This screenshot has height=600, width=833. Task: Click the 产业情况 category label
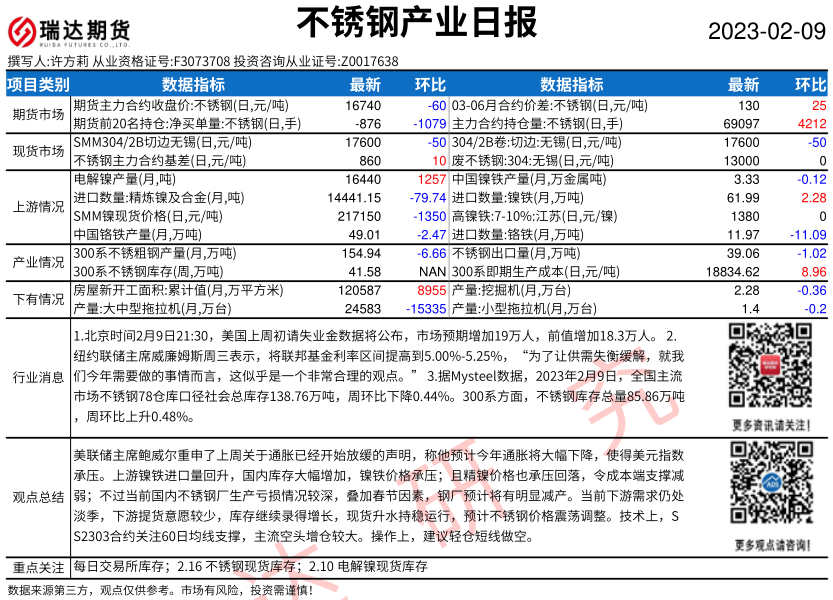pos(38,261)
